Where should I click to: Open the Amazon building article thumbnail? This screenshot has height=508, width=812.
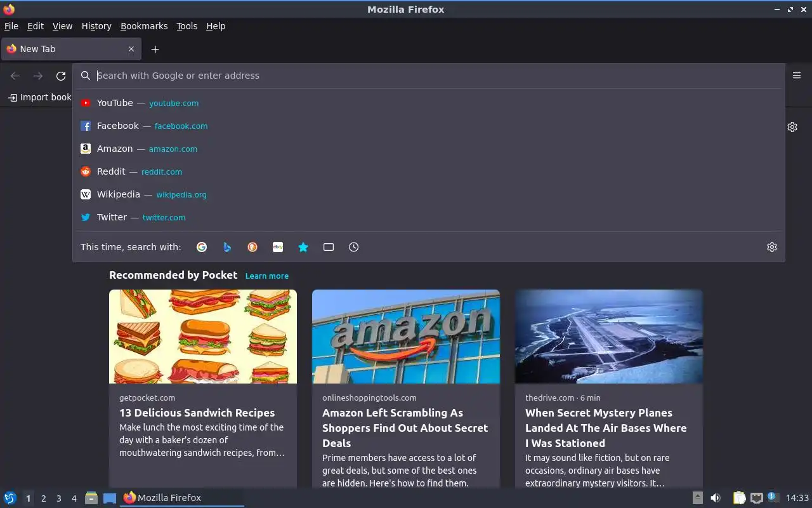[406, 337]
